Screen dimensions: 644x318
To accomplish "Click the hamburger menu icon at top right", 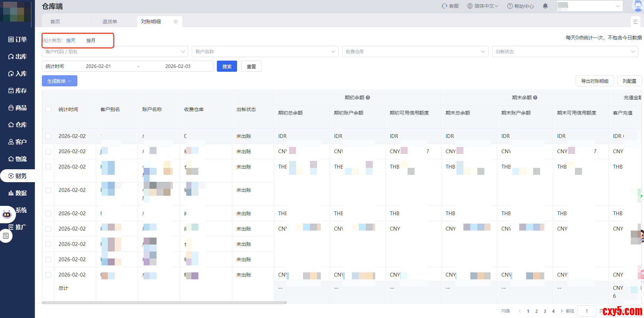I will (x=636, y=22).
